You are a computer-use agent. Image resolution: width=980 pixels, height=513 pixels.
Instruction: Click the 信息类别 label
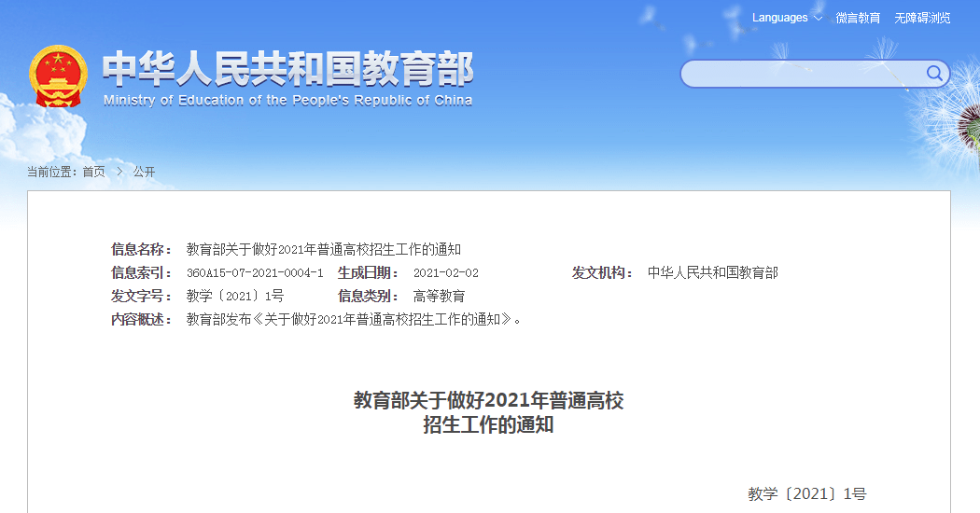point(368,297)
